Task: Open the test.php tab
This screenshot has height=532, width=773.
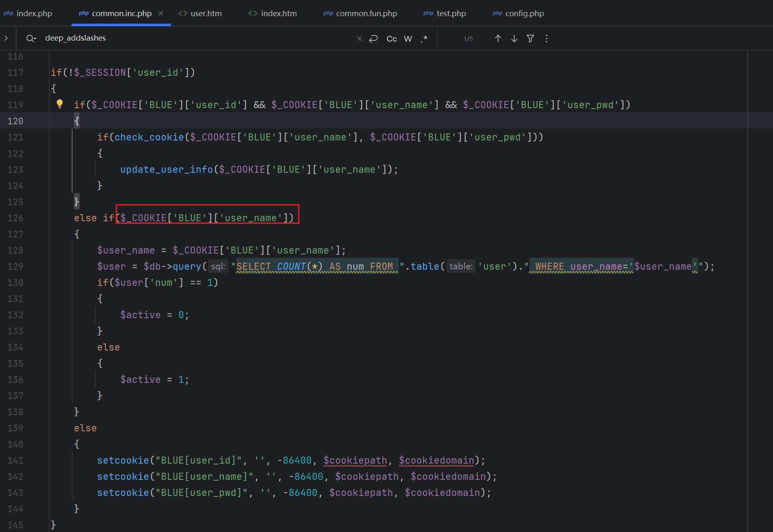Action: point(445,13)
